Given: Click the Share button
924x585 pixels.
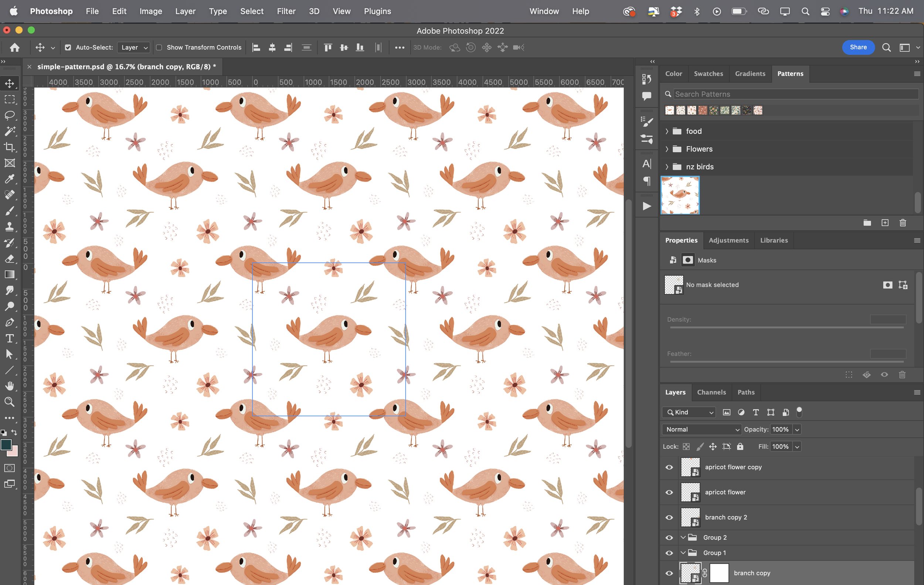Looking at the screenshot, I should (858, 47).
